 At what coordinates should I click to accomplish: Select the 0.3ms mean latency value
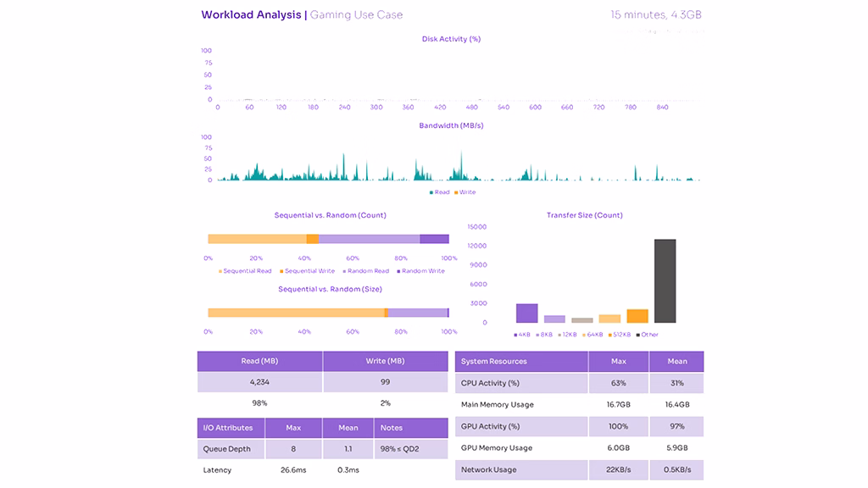(x=348, y=470)
